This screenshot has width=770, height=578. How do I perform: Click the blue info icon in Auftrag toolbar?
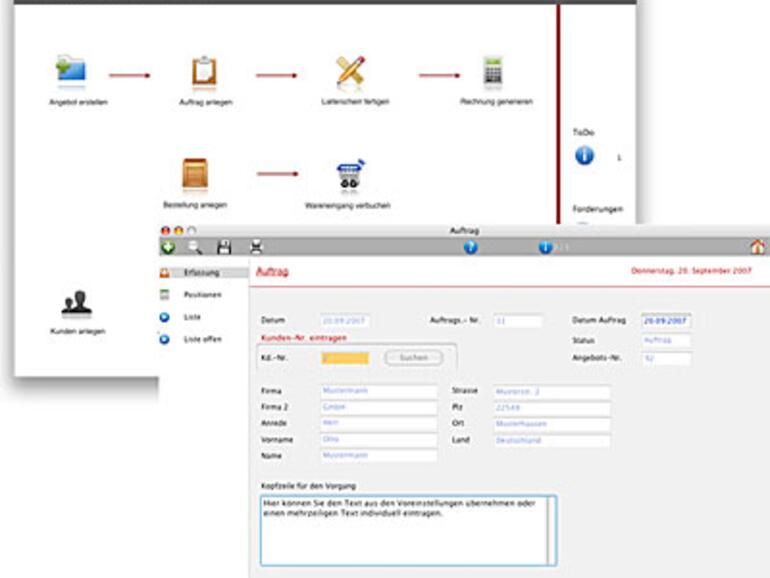pyautogui.click(x=545, y=247)
